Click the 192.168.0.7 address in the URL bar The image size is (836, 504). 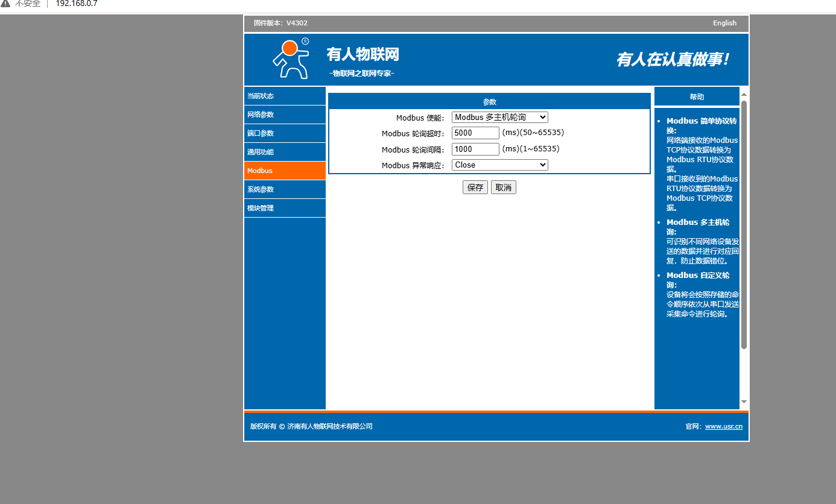tap(76, 4)
